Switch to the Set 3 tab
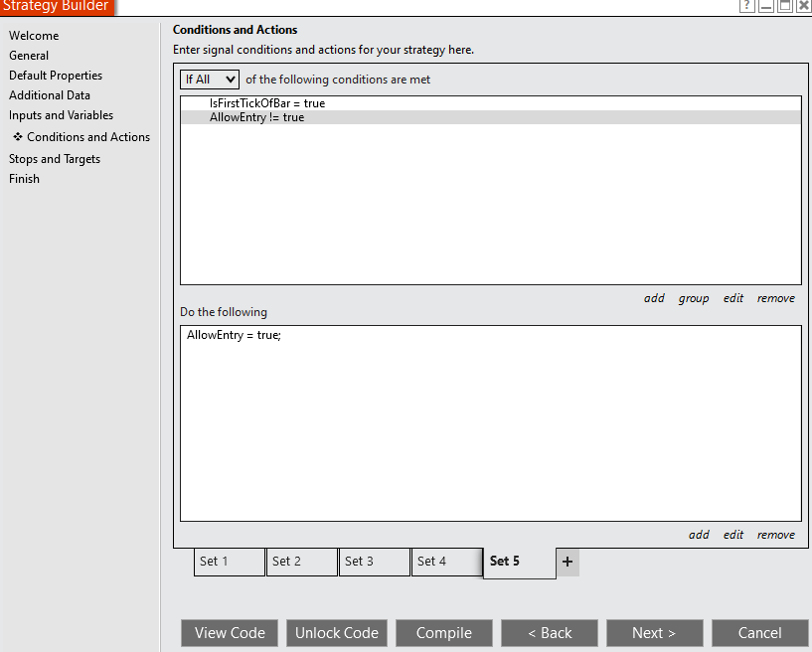Viewport: 812px width, 652px height. click(375, 562)
